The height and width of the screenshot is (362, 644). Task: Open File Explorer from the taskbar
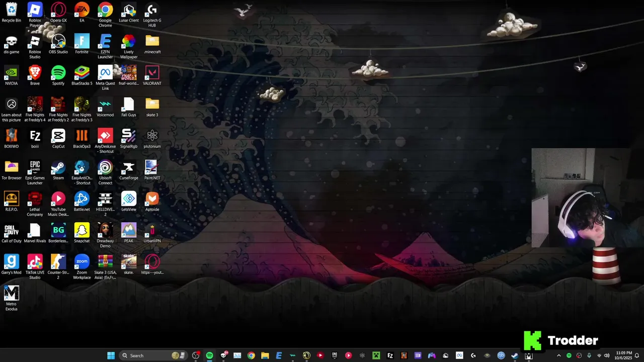pos(265,355)
